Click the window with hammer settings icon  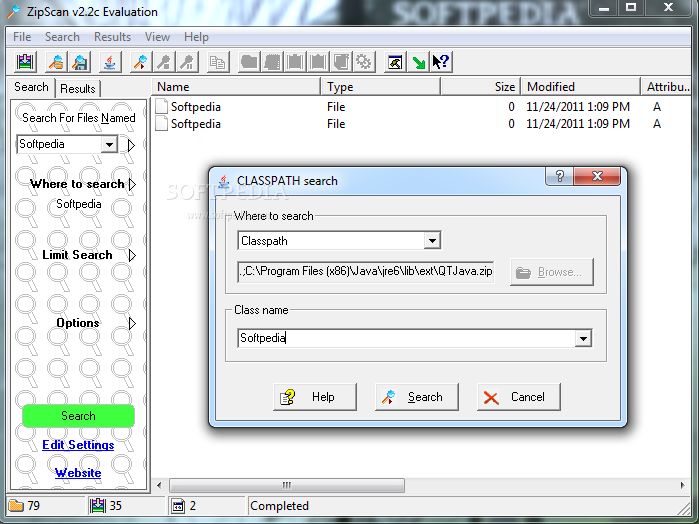point(395,62)
